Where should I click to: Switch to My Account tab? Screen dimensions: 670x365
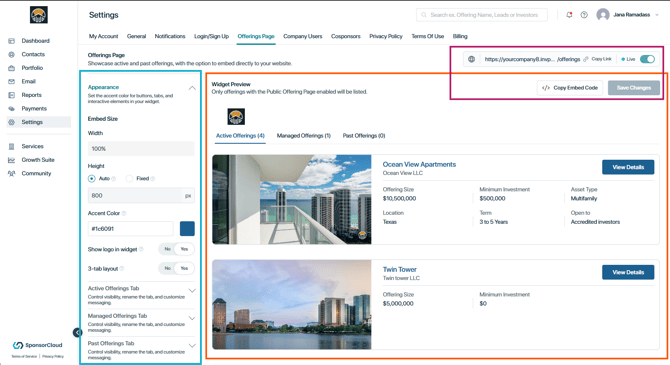(x=103, y=36)
